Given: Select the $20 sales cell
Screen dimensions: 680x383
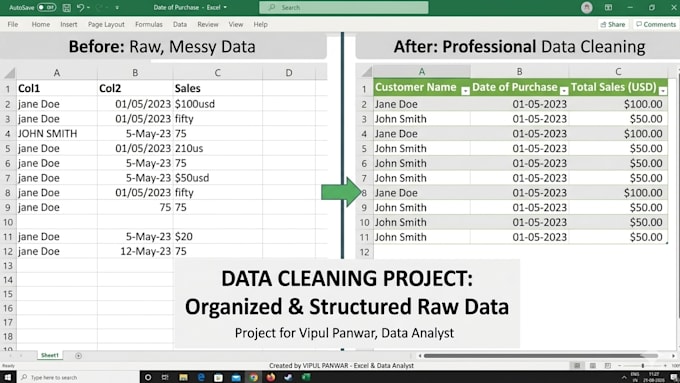Looking at the screenshot, I should coord(218,236).
